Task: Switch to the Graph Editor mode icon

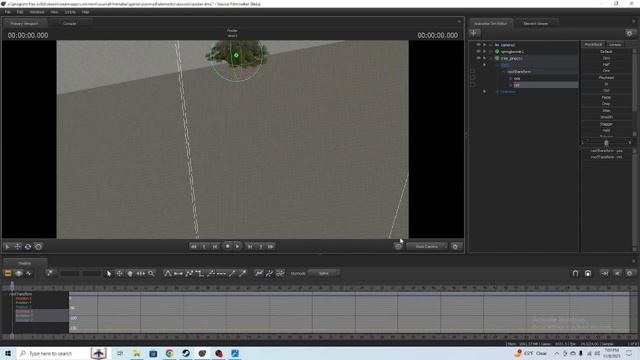Action: [x=29, y=273]
